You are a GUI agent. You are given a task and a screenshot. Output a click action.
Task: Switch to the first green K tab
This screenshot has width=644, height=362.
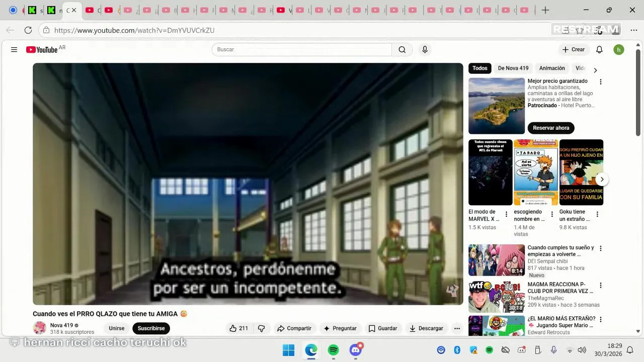coord(32,10)
